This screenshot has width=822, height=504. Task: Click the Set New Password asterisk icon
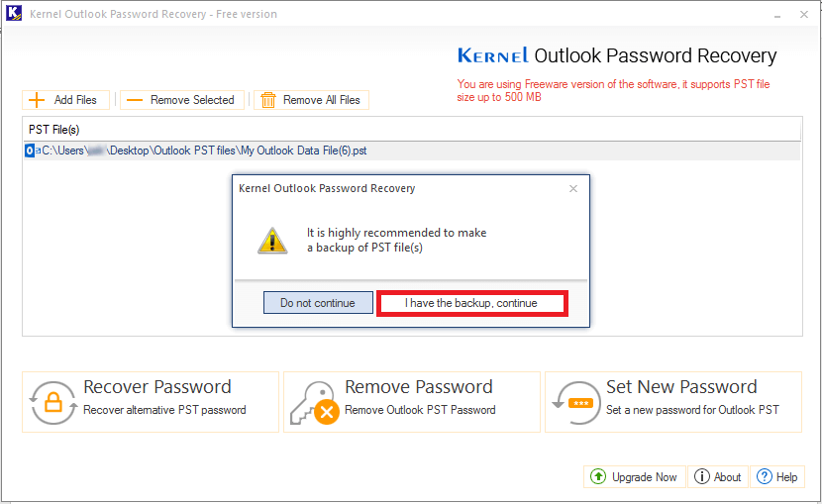pos(576,402)
